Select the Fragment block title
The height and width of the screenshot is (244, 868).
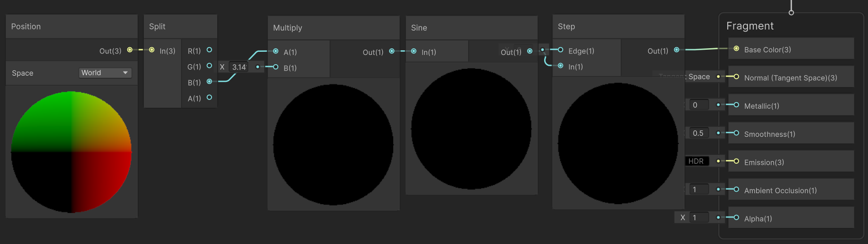click(750, 26)
